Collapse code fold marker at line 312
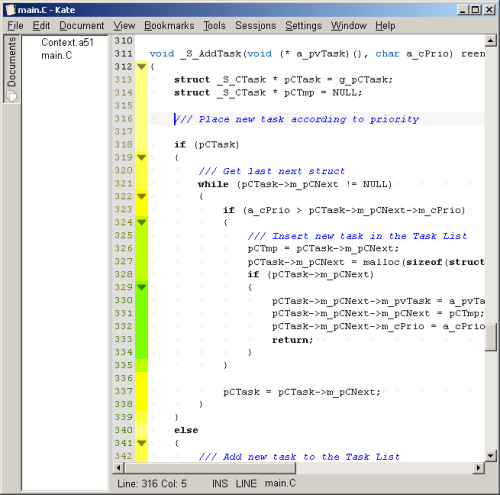500x495 pixels. (142, 67)
